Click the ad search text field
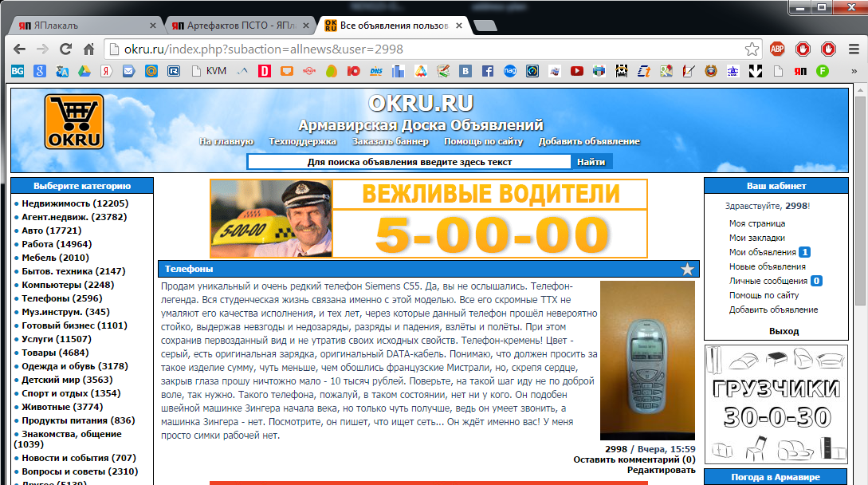 pos(409,162)
